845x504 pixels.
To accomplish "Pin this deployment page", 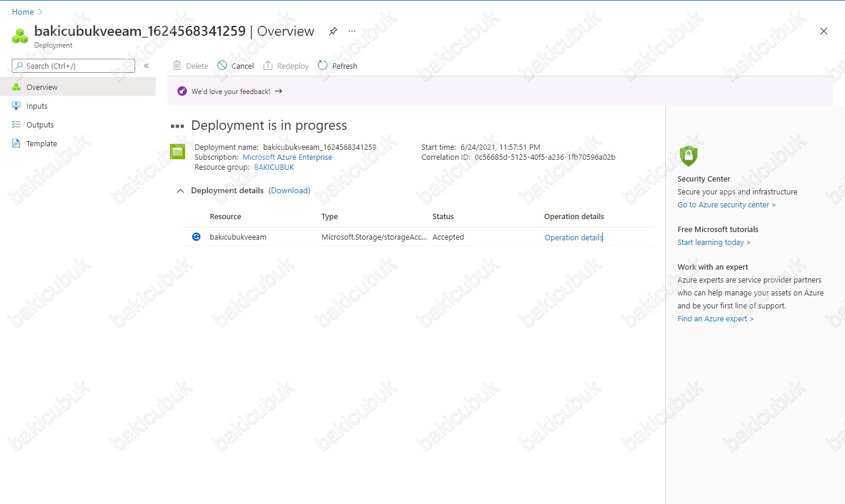I will point(333,31).
